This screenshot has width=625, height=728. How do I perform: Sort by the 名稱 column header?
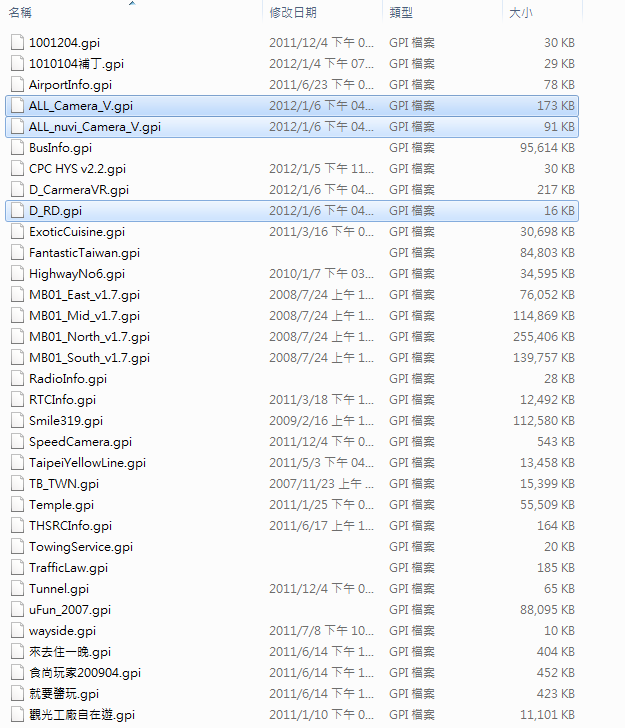pyautogui.click(x=20, y=13)
